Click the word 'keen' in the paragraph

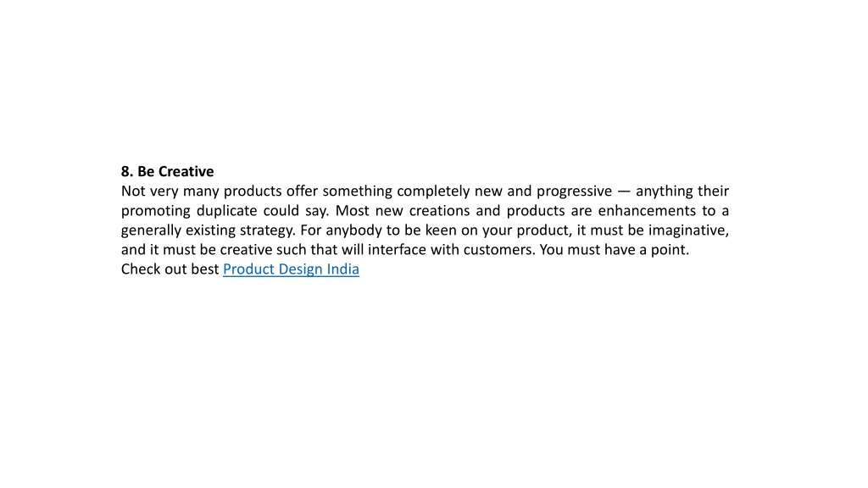coord(441,230)
